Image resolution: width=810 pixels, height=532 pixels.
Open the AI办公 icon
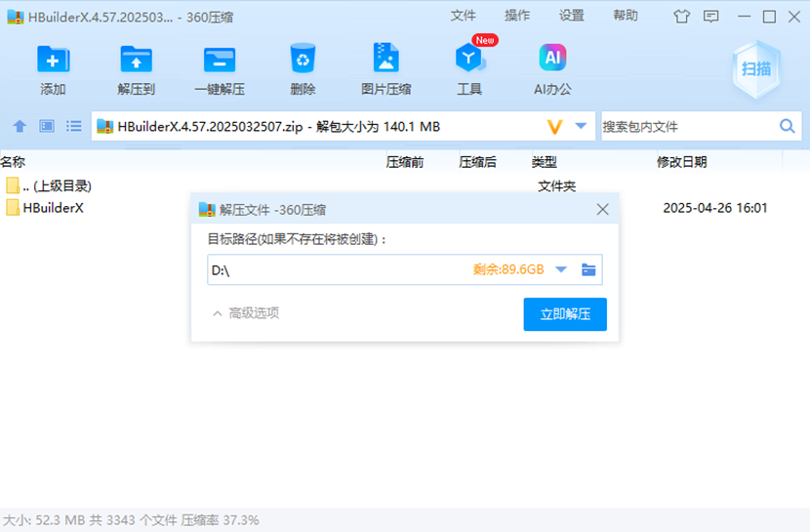click(552, 58)
